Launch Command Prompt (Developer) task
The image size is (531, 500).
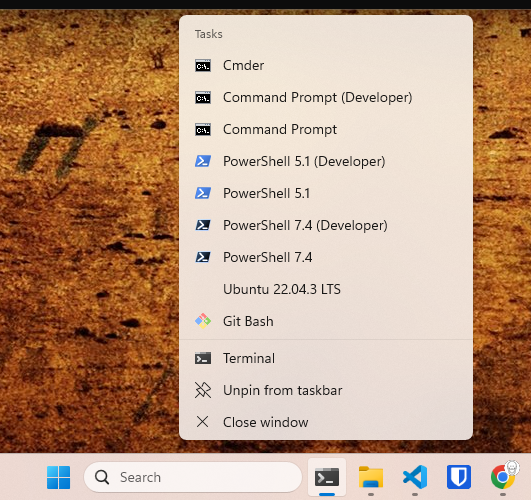click(326, 98)
